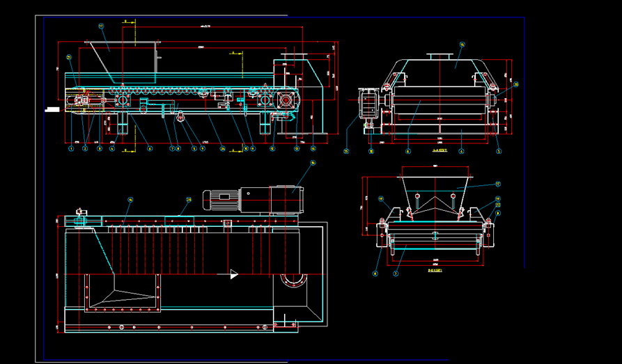The height and width of the screenshot is (364, 622).
Task: Click balloon 17 in the B-B section view
Action: click(x=498, y=184)
